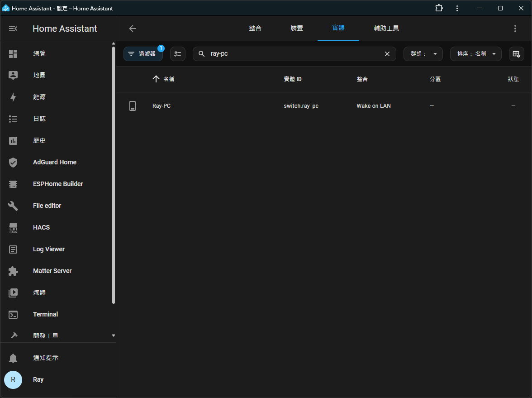The image size is (532, 398).
Task: Open the Ray user avatar
Action: pos(13,379)
